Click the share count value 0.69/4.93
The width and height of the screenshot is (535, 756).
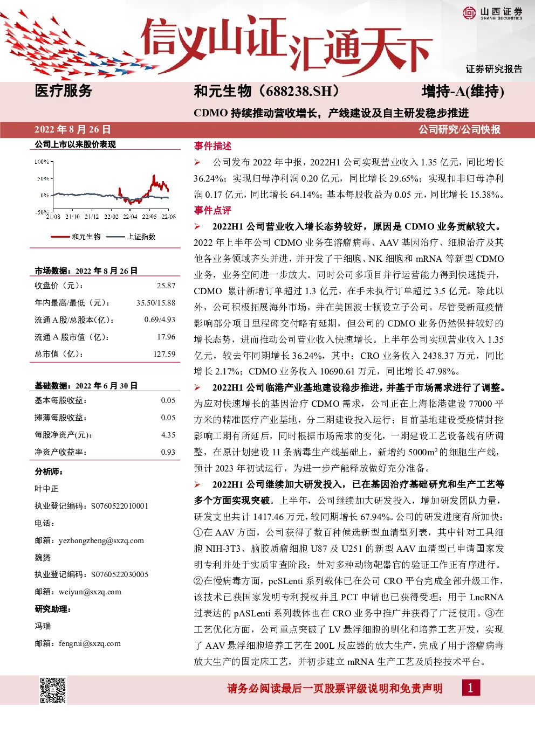160,320
